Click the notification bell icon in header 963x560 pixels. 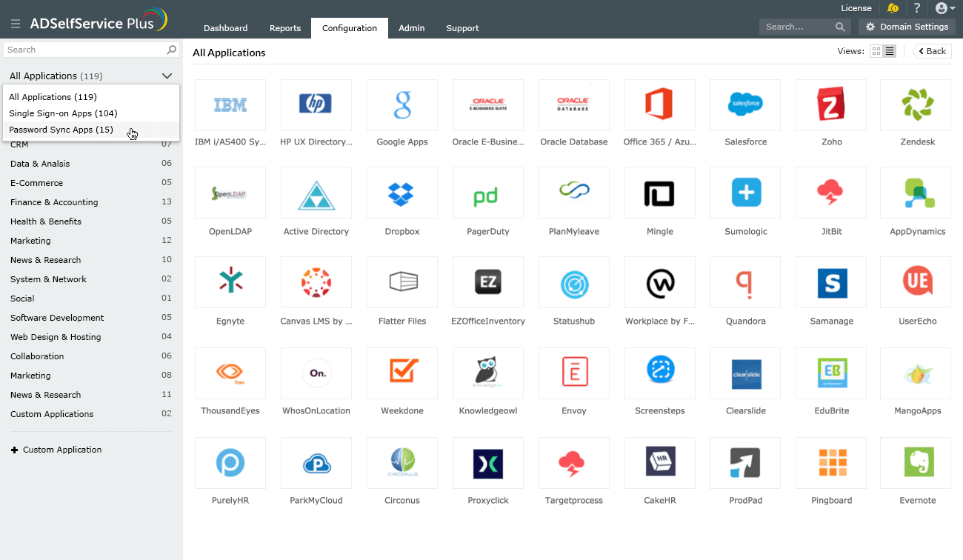[893, 8]
